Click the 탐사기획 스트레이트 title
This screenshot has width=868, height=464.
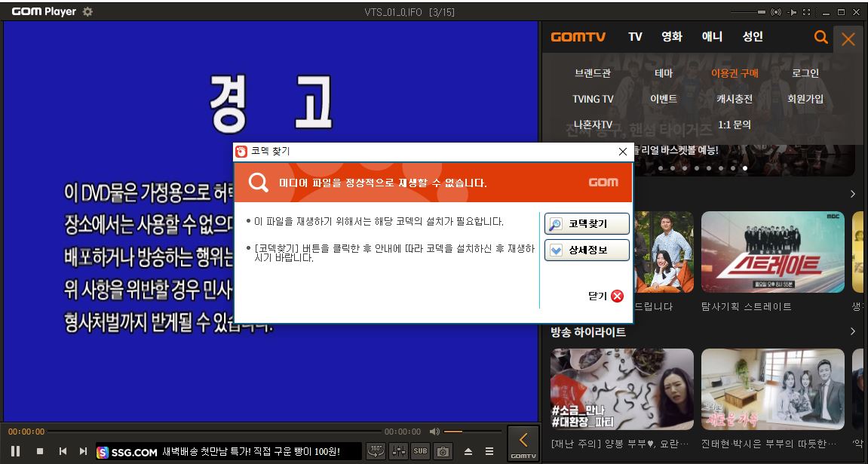tap(747, 307)
